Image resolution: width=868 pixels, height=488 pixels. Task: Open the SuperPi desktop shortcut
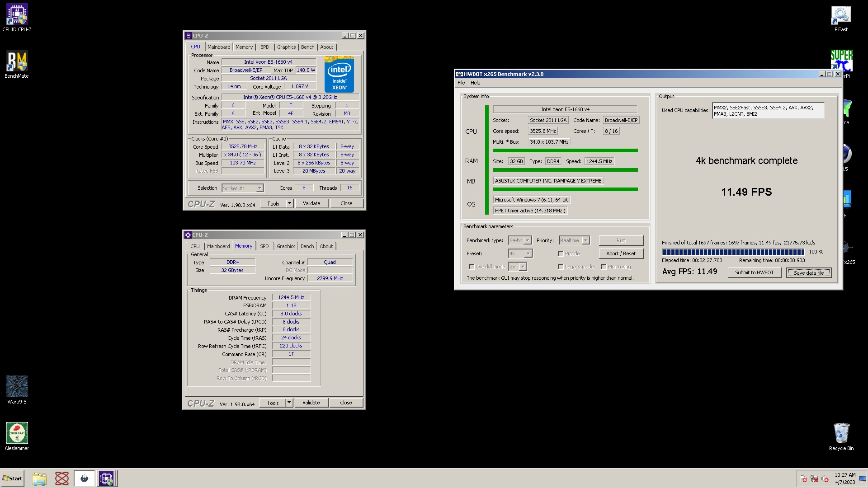pos(841,61)
